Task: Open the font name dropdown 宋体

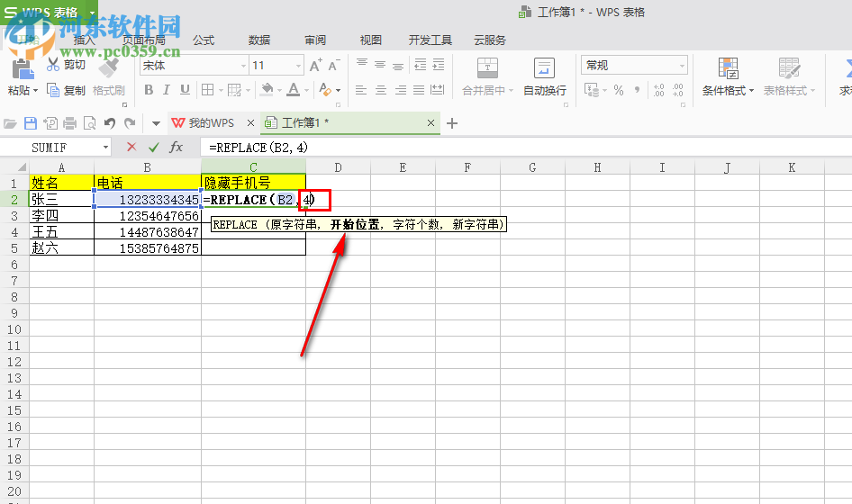Action: [x=243, y=66]
